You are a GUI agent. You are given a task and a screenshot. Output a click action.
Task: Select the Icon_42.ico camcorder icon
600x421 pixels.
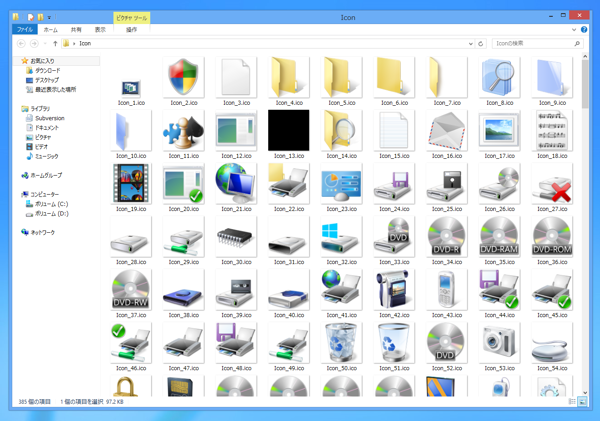pyautogui.click(x=394, y=290)
